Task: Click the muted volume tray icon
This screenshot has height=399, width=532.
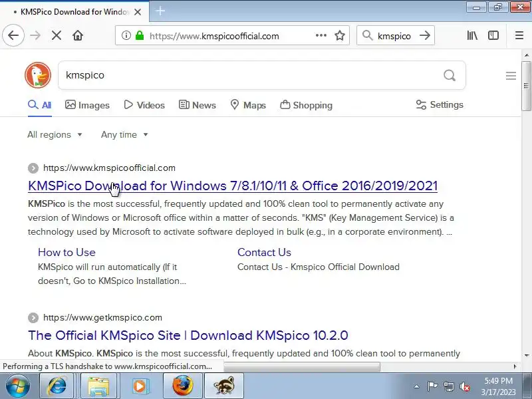Action: click(x=464, y=386)
